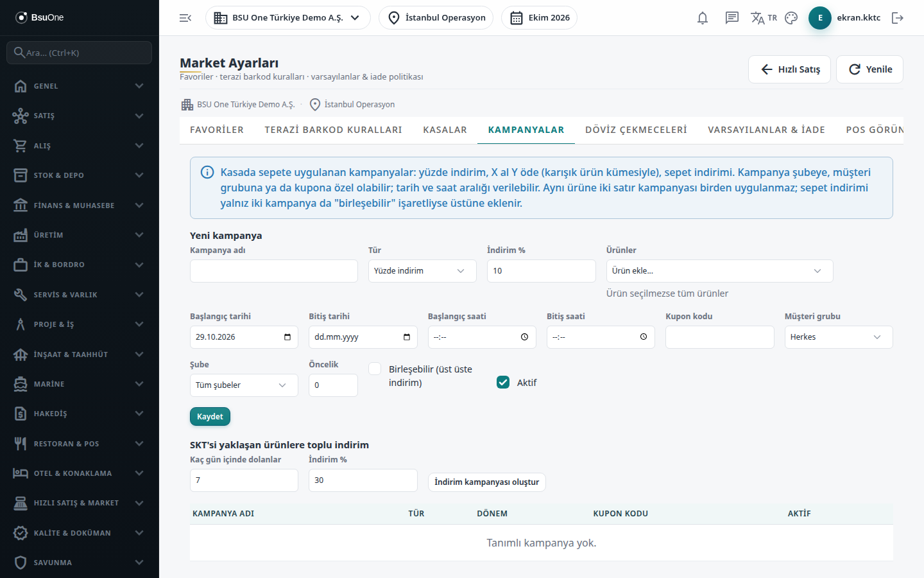Click the sidebar search box Ara...
The width and height of the screenshot is (924, 578).
(x=80, y=53)
